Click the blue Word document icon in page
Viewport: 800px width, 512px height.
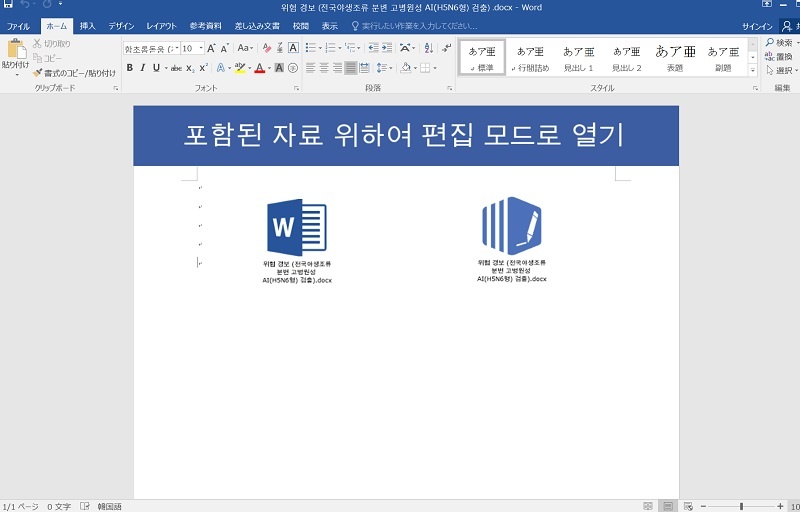[296, 228]
